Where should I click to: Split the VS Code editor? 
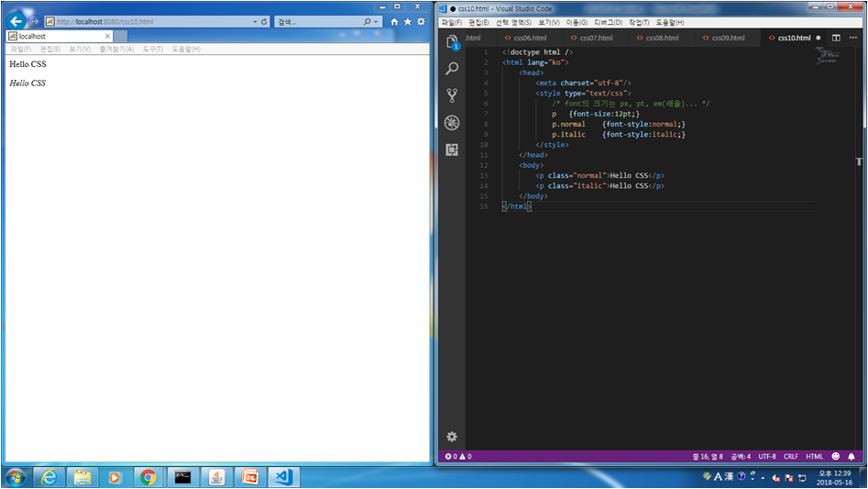(836, 38)
